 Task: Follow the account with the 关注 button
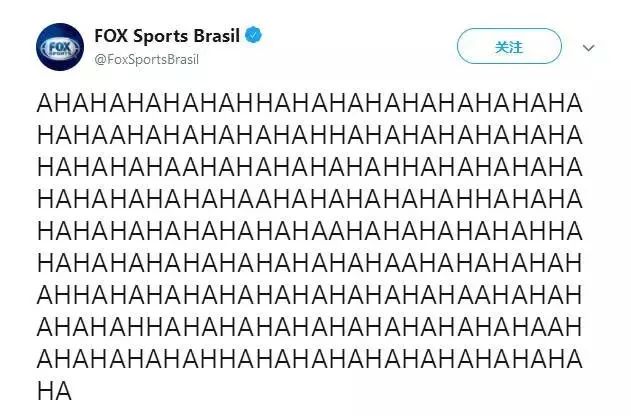(x=509, y=46)
